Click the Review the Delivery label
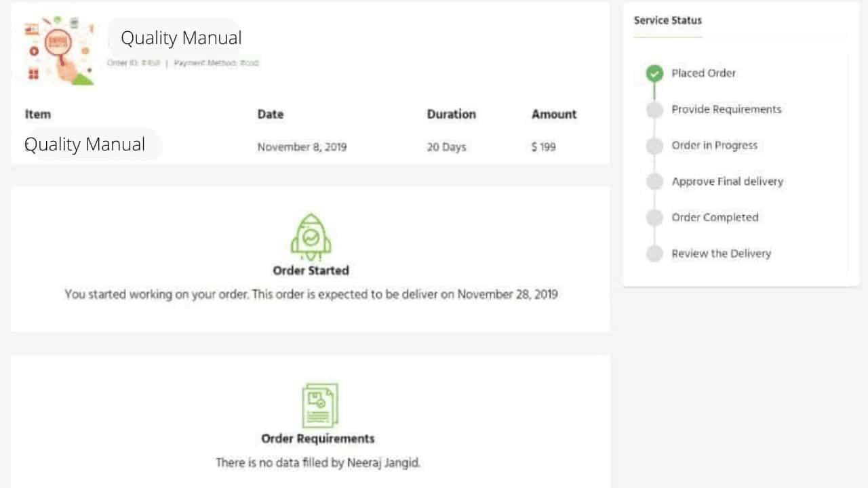This screenshot has width=868, height=488. pos(722,253)
